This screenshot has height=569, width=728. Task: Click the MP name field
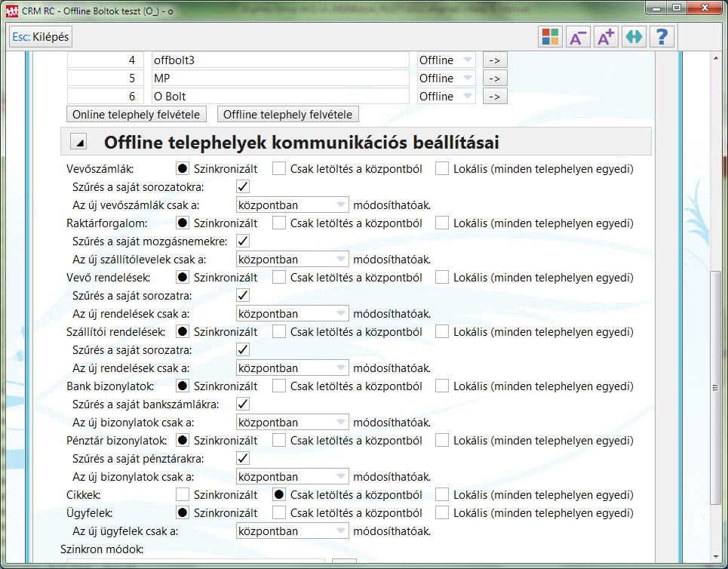tap(281, 78)
